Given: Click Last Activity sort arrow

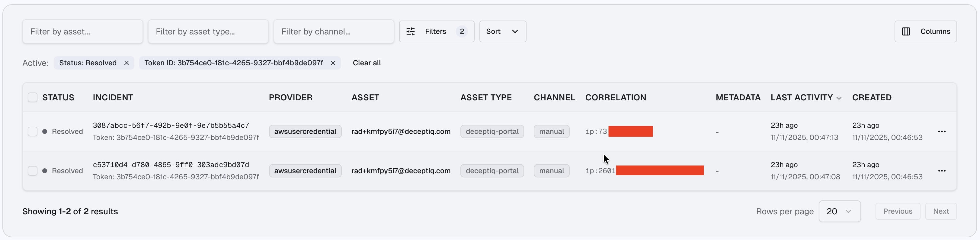Looking at the screenshot, I should coord(839,98).
